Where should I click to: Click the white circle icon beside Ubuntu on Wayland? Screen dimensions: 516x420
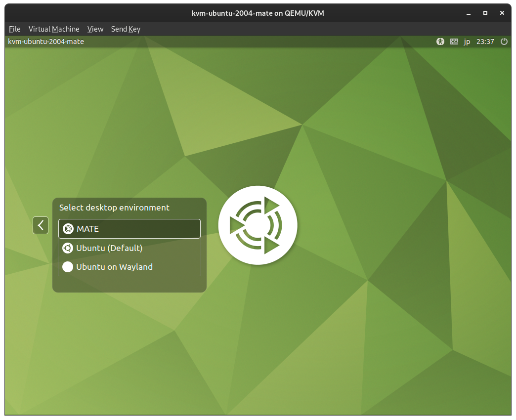tap(68, 267)
